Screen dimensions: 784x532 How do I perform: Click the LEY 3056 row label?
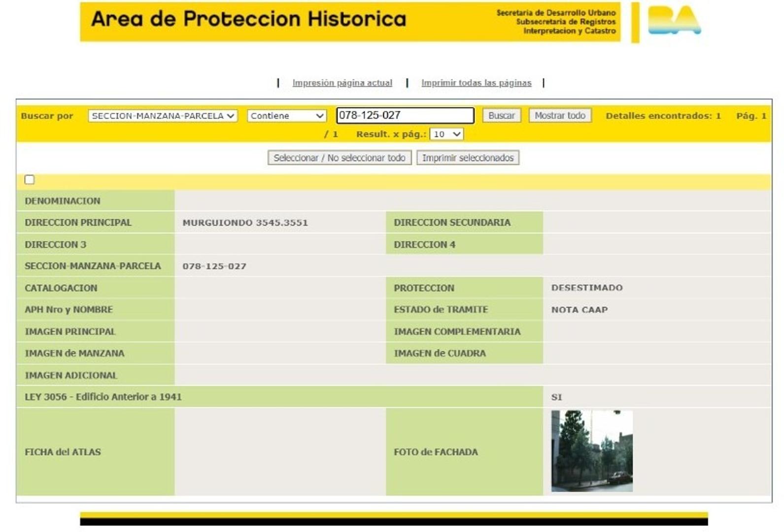click(x=103, y=397)
